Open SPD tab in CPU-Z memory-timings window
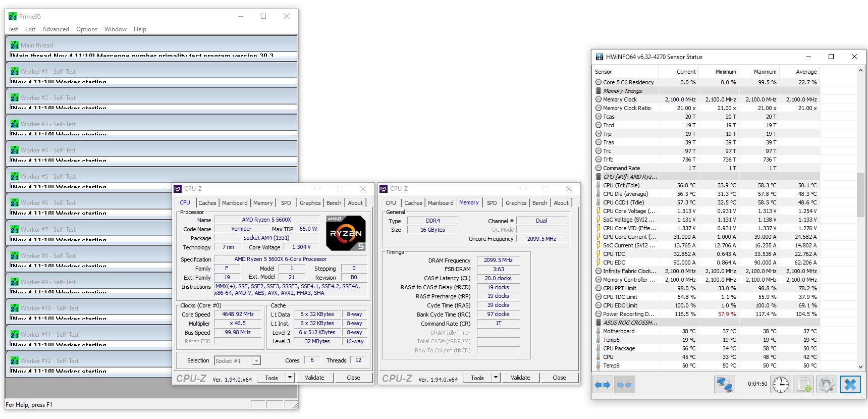The height and width of the screenshot is (419, 868). pos(492,203)
